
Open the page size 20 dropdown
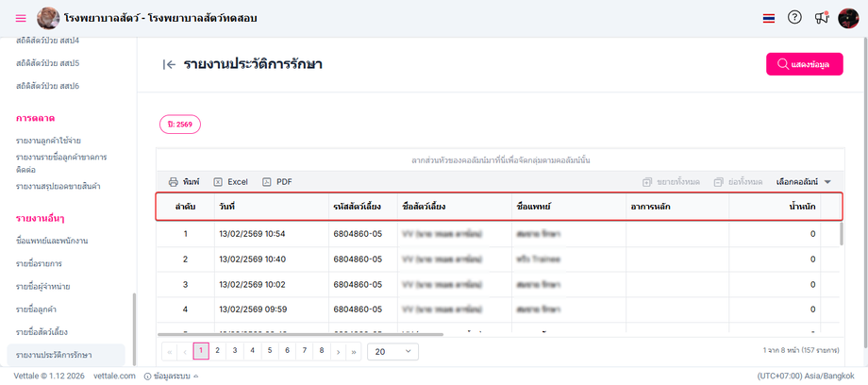point(392,351)
